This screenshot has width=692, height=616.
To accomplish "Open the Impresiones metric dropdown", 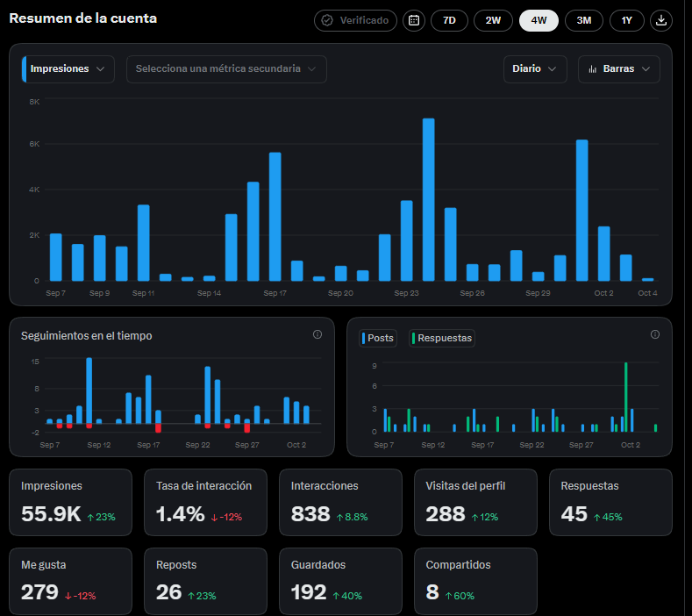I will tap(68, 69).
